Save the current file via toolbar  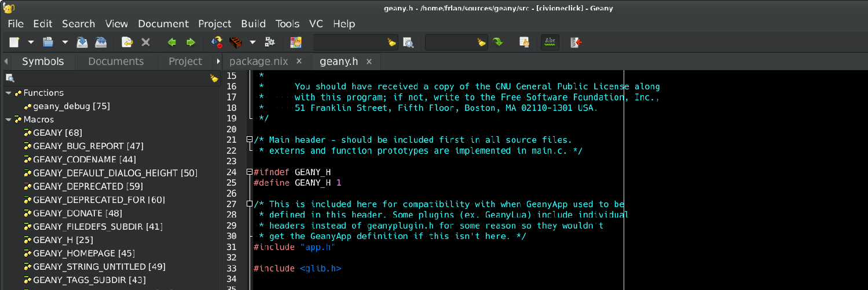82,42
